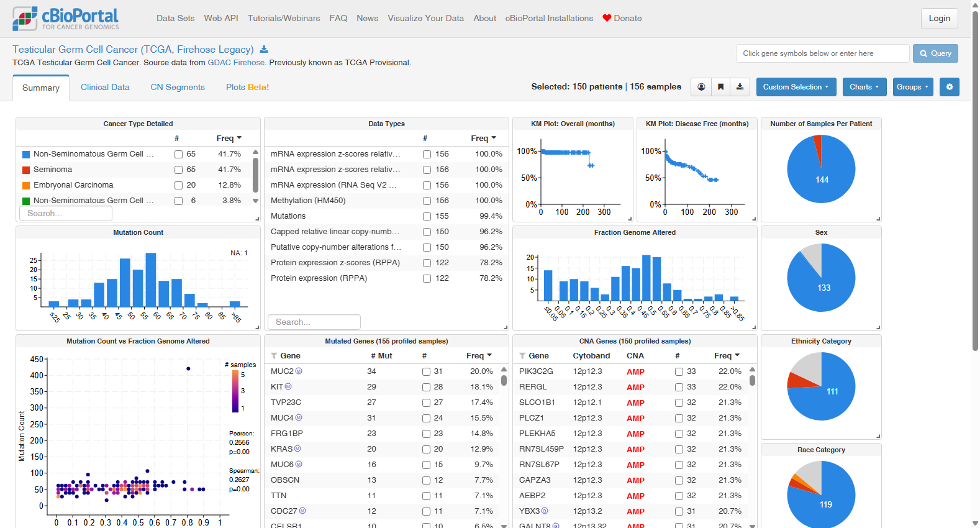The image size is (980, 528).
Task: Switch to the Clinical Data tab
Action: point(105,88)
